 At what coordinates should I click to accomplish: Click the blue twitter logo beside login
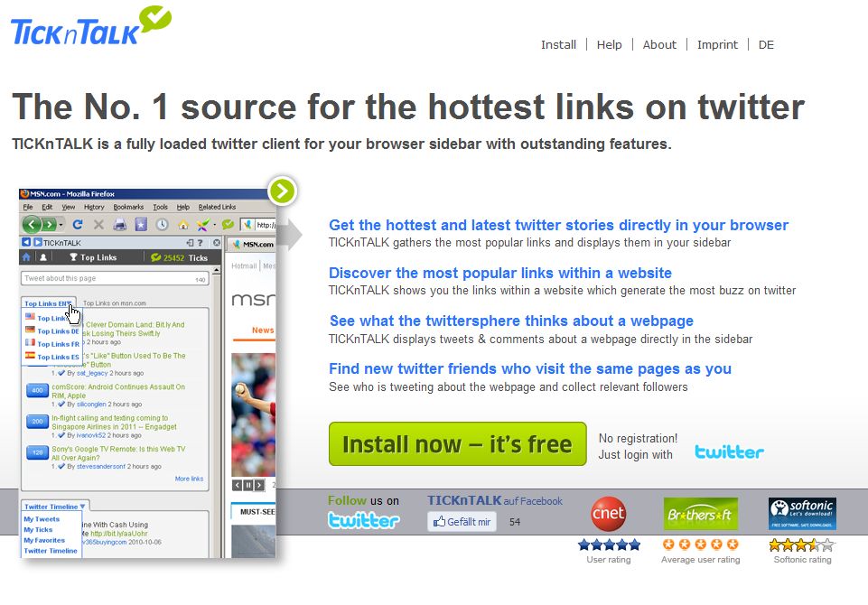point(729,451)
